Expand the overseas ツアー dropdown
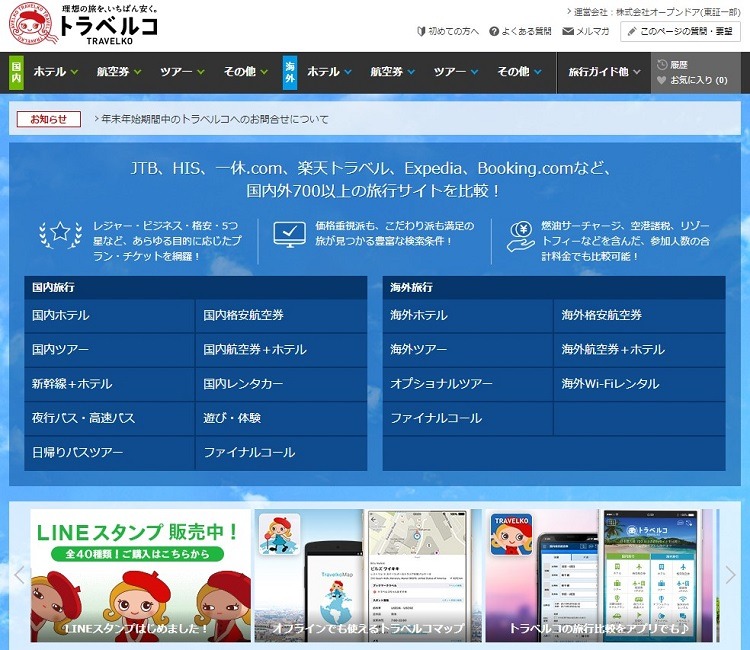The height and width of the screenshot is (650, 750). (x=456, y=72)
